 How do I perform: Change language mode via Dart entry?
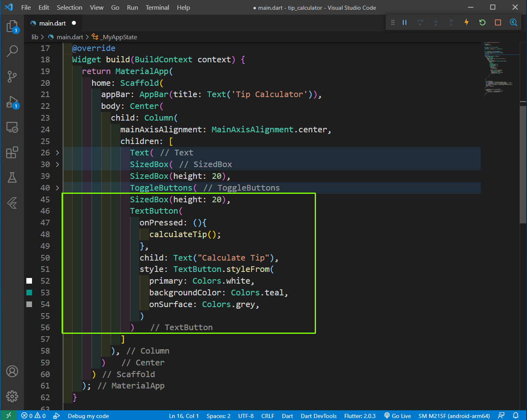coord(288,416)
